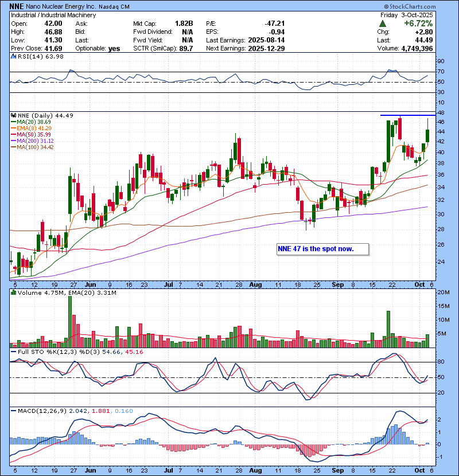Click the SCTR (SmlCap) value 89.7
The height and width of the screenshot is (476, 459).
tap(186, 48)
